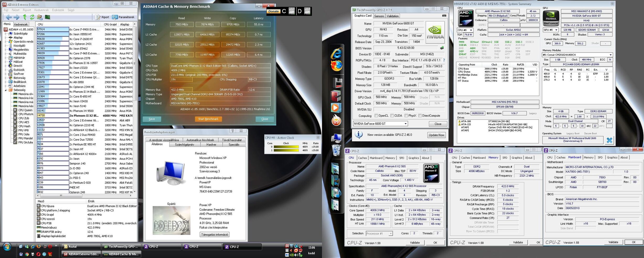The height and width of the screenshot is (258, 644).
Task: Click the green Up arrow in AIDA64 toolbar
Action: pyautogui.click(x=25, y=17)
